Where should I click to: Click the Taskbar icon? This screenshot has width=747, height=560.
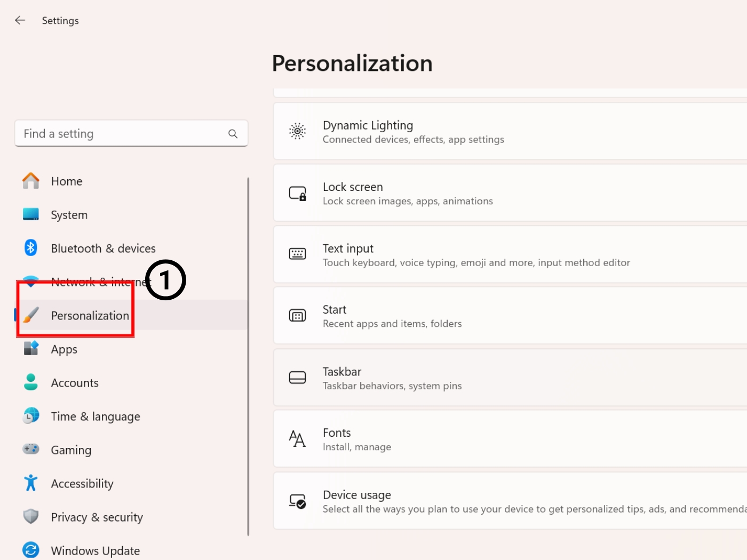tap(297, 378)
